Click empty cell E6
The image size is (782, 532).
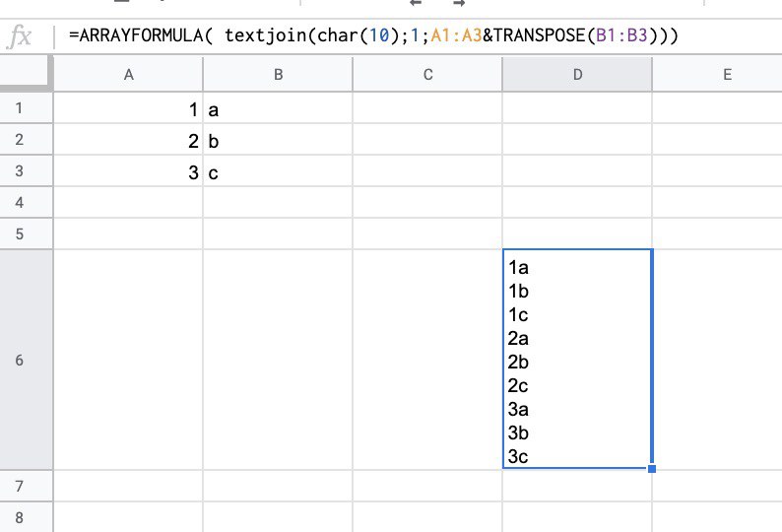717,360
